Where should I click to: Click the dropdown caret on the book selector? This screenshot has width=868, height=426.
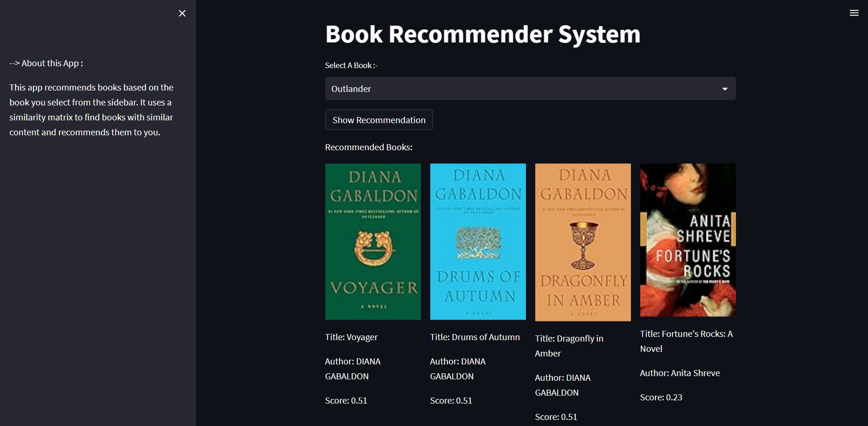(x=724, y=89)
